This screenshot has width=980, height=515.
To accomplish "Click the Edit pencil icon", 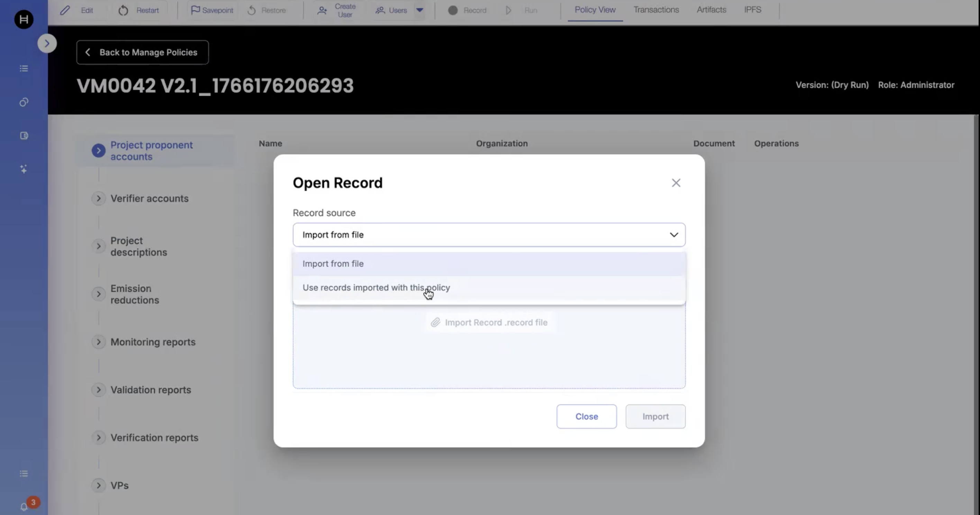I will tap(65, 10).
